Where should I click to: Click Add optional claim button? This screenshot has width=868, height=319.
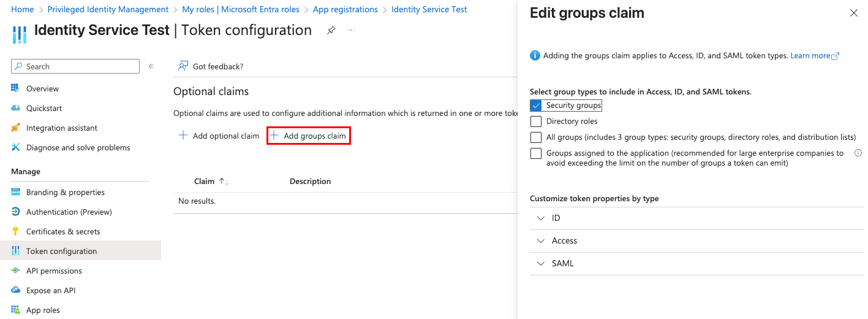[x=219, y=136]
